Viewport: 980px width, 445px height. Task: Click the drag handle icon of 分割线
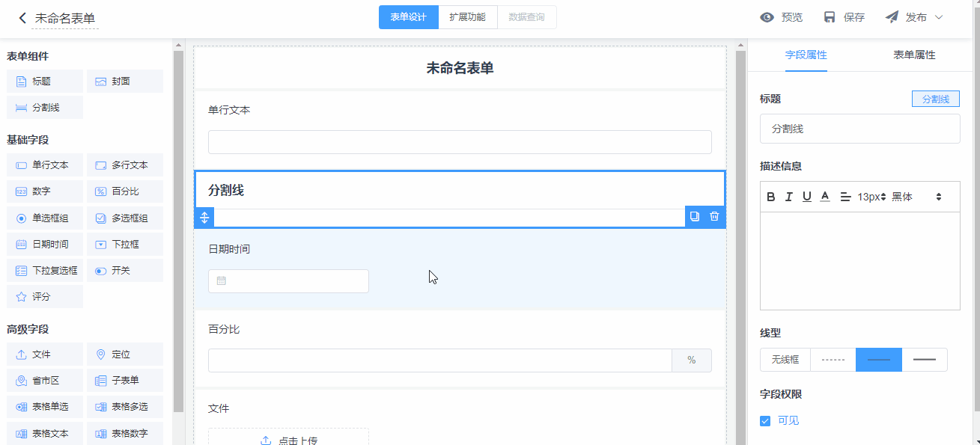[204, 218]
